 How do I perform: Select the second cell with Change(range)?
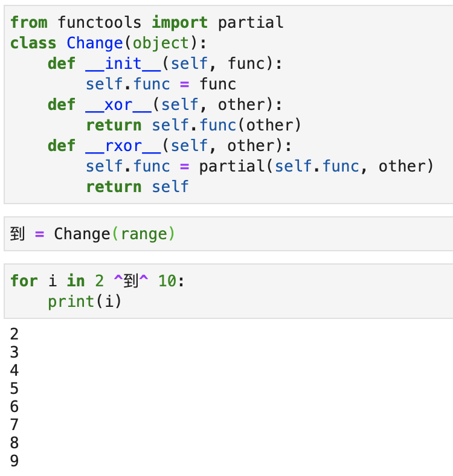(x=228, y=234)
